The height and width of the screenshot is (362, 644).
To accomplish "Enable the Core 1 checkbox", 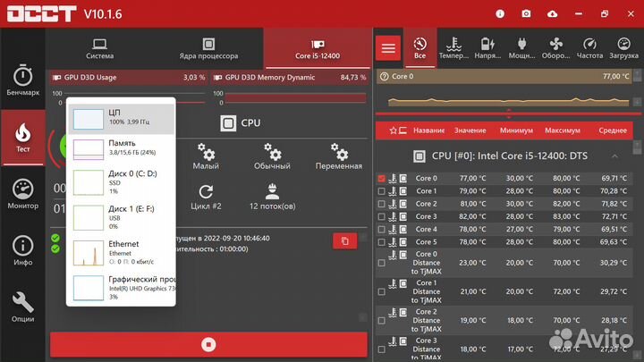I will coord(382,191).
